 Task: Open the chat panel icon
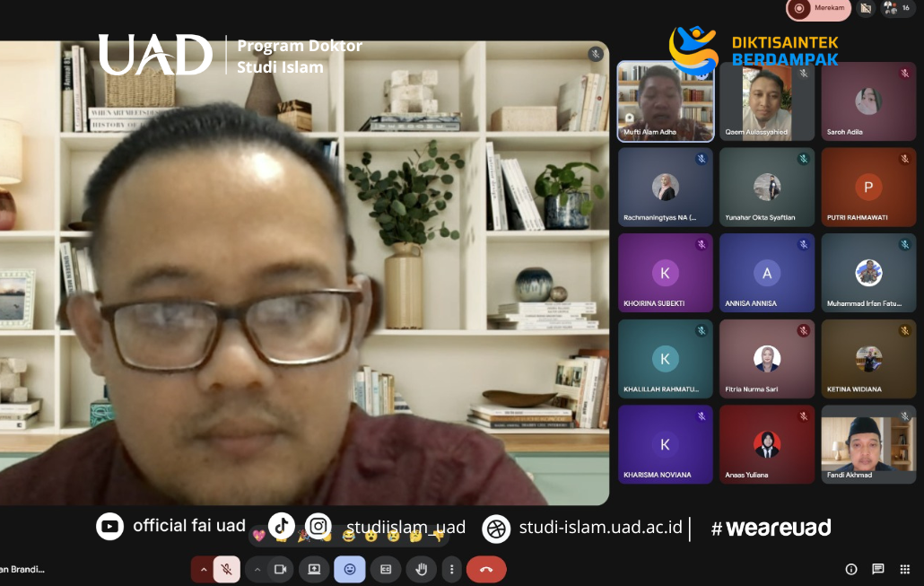[878, 569]
